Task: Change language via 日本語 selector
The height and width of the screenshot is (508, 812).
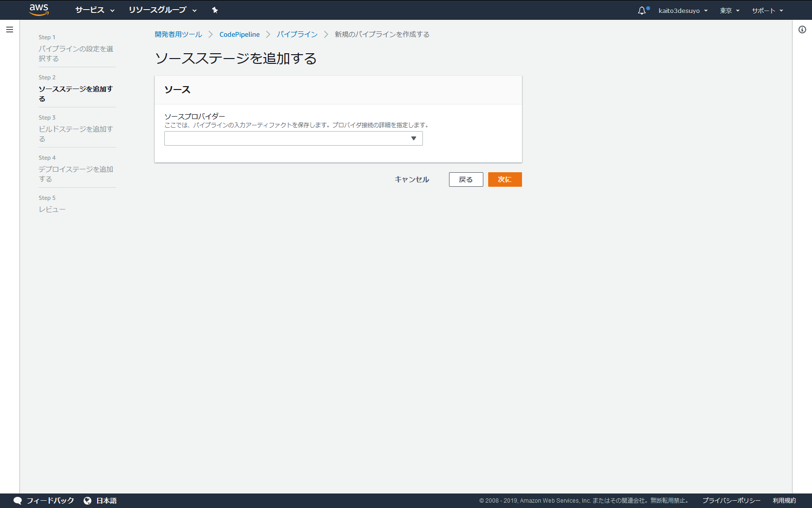Action: (106, 501)
